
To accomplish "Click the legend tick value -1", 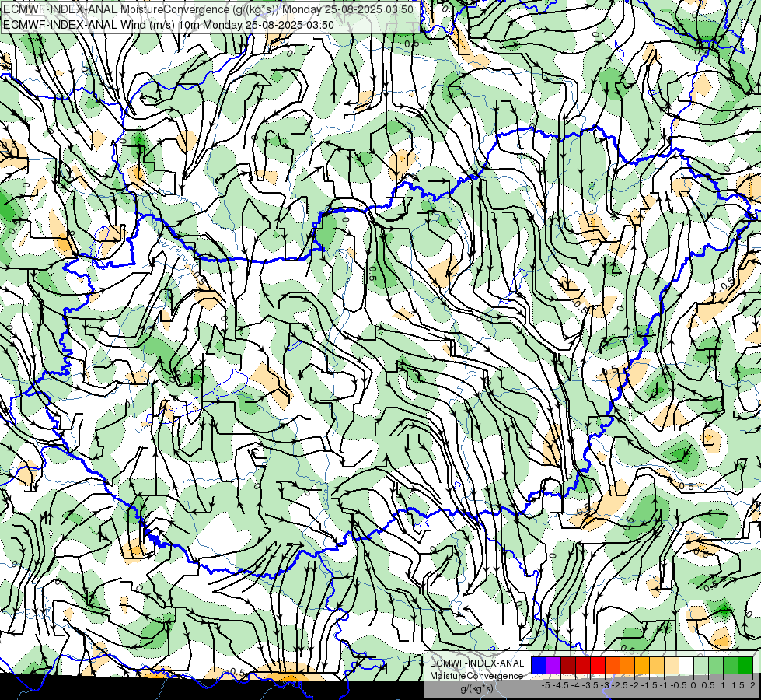I will pos(665,685).
